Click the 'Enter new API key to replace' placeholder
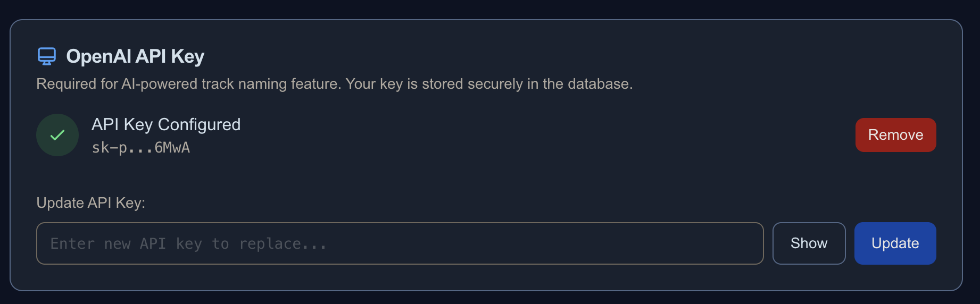The image size is (980, 304). [x=188, y=244]
